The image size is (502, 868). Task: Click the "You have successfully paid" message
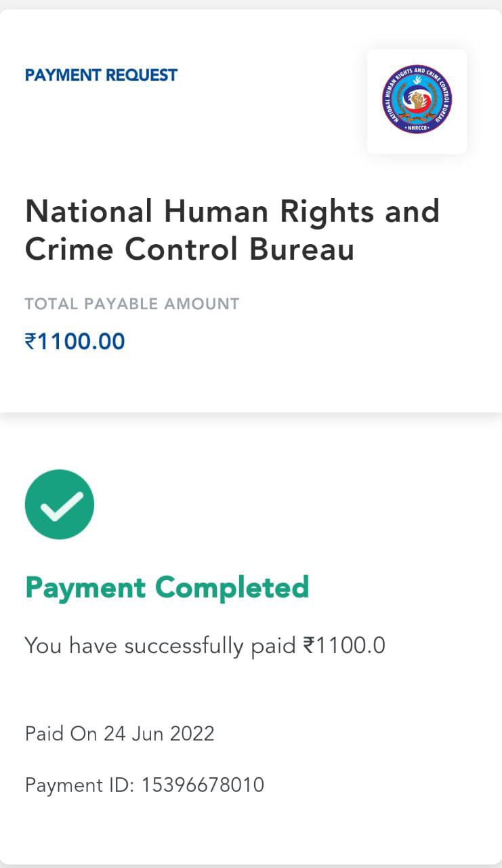pos(160,645)
